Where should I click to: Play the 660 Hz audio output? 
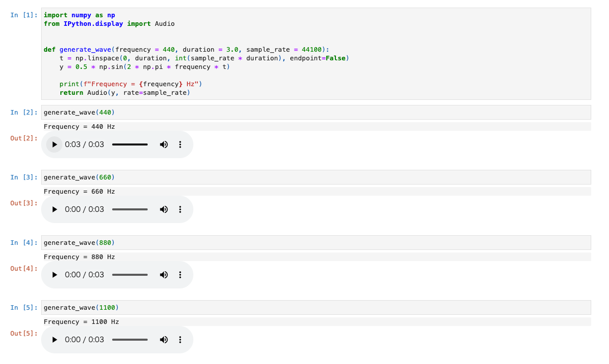click(54, 209)
